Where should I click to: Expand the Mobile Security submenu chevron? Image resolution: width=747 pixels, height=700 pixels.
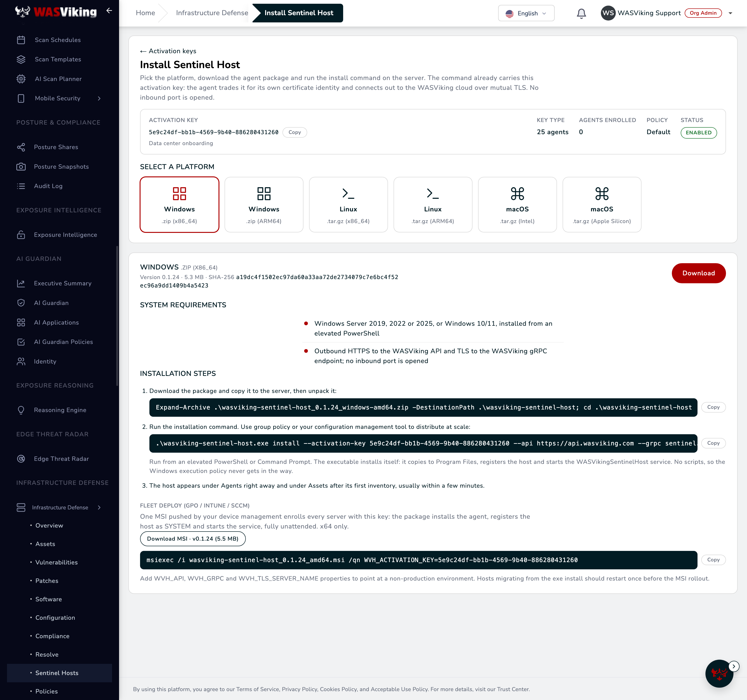tap(99, 98)
